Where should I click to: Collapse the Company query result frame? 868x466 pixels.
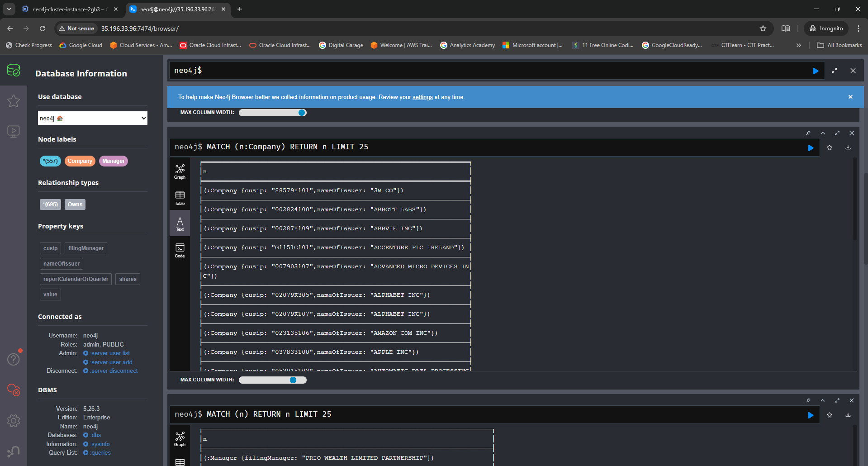(823, 133)
